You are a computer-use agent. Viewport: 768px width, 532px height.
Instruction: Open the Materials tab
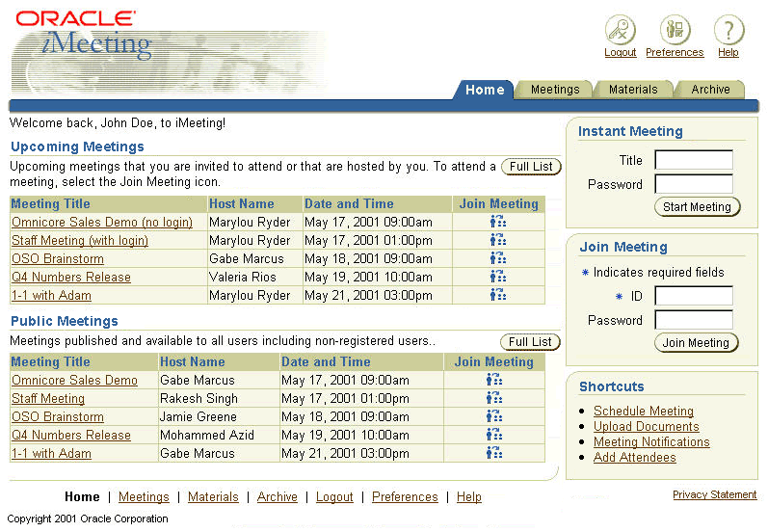(x=633, y=90)
